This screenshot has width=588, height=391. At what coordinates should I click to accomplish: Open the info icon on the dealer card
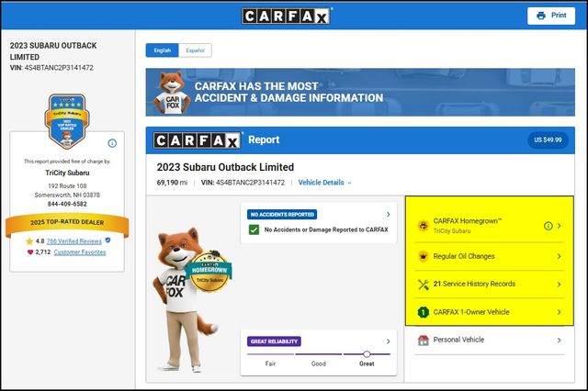click(x=112, y=143)
